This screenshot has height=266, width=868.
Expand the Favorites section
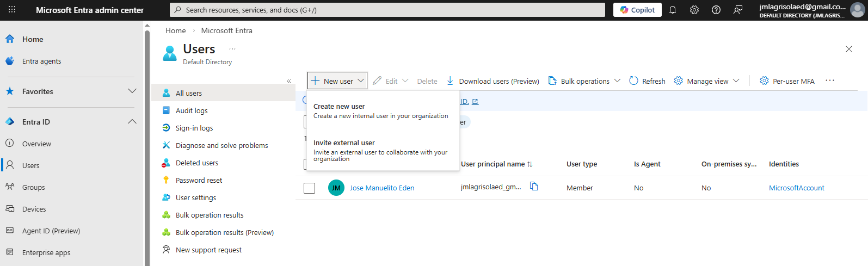click(x=132, y=91)
